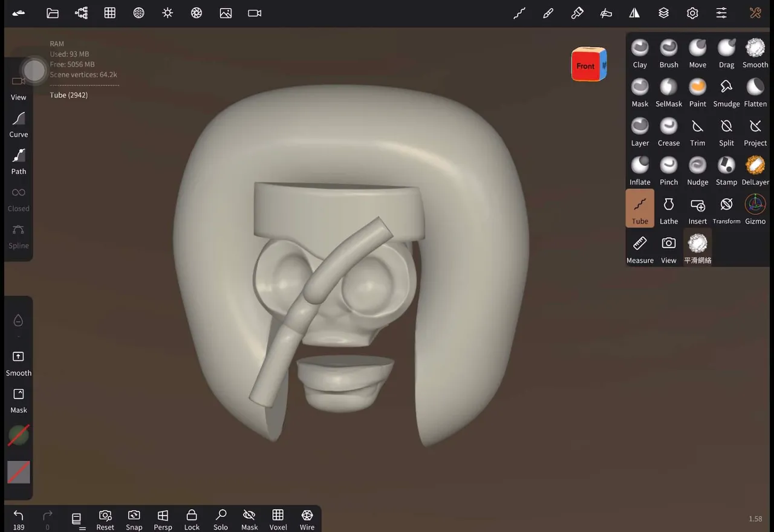Select the Nudge tool
Image resolution: width=774 pixels, height=532 pixels.
click(697, 170)
